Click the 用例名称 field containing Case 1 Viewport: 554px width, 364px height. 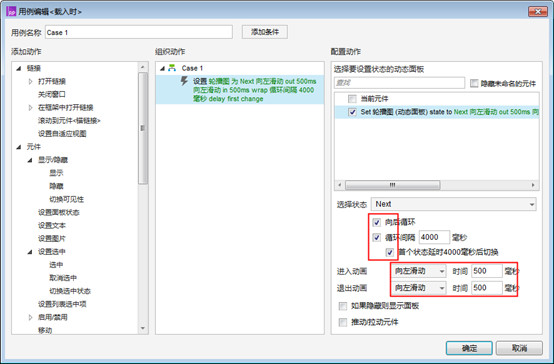tap(139, 32)
